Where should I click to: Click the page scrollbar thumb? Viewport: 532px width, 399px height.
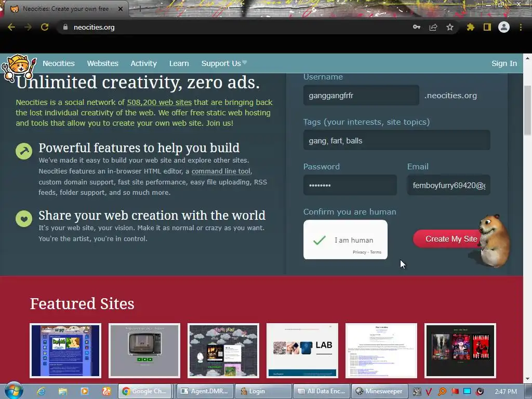pyautogui.click(x=528, y=110)
